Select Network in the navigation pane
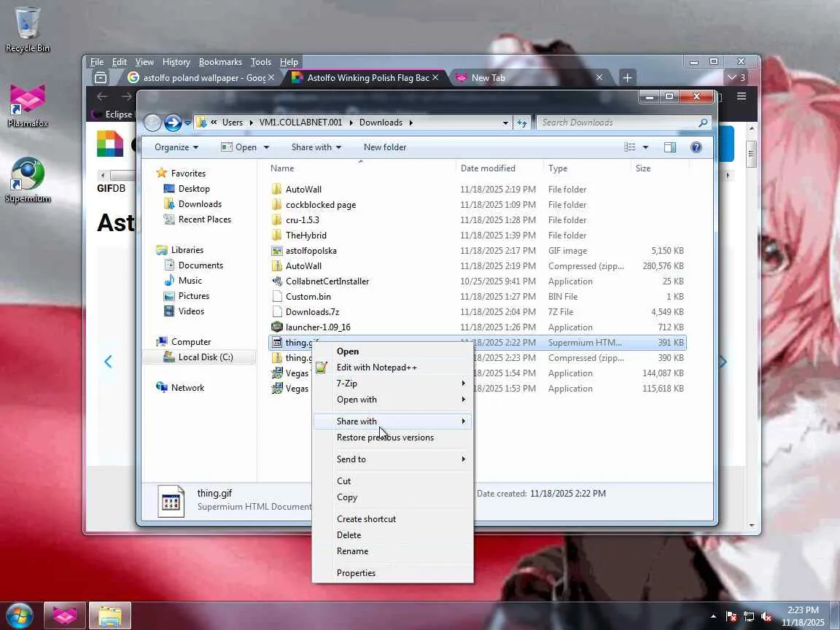Screen dimensions: 840x630 pos(187,388)
